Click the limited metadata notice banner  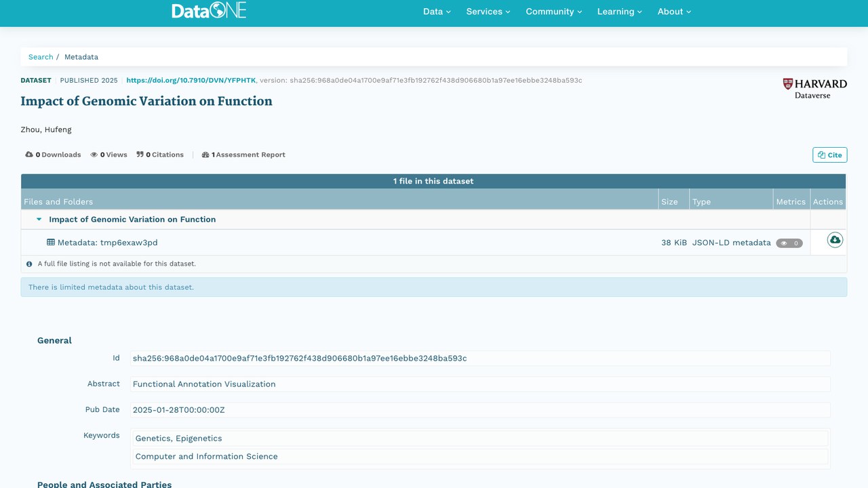point(434,287)
